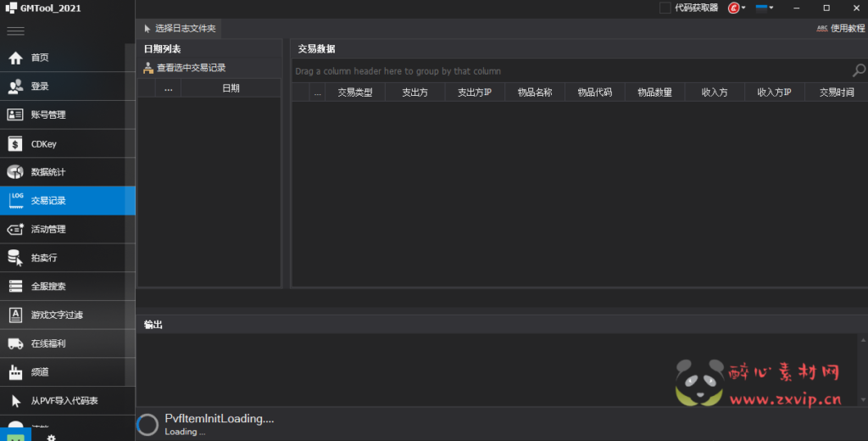Click output panel scroll-up arrow
Viewport: 868px width, 441px height.
(x=863, y=339)
